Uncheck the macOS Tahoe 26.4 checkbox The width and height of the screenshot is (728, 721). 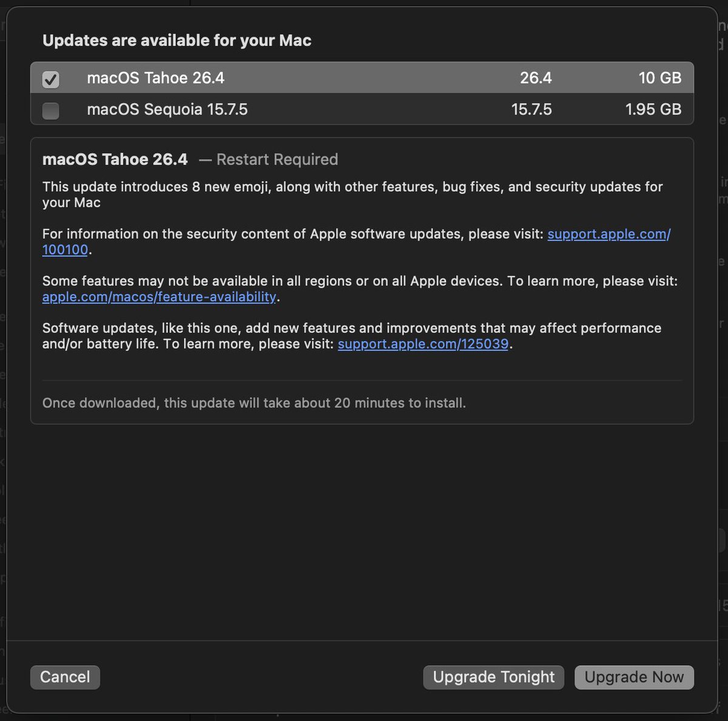51,79
